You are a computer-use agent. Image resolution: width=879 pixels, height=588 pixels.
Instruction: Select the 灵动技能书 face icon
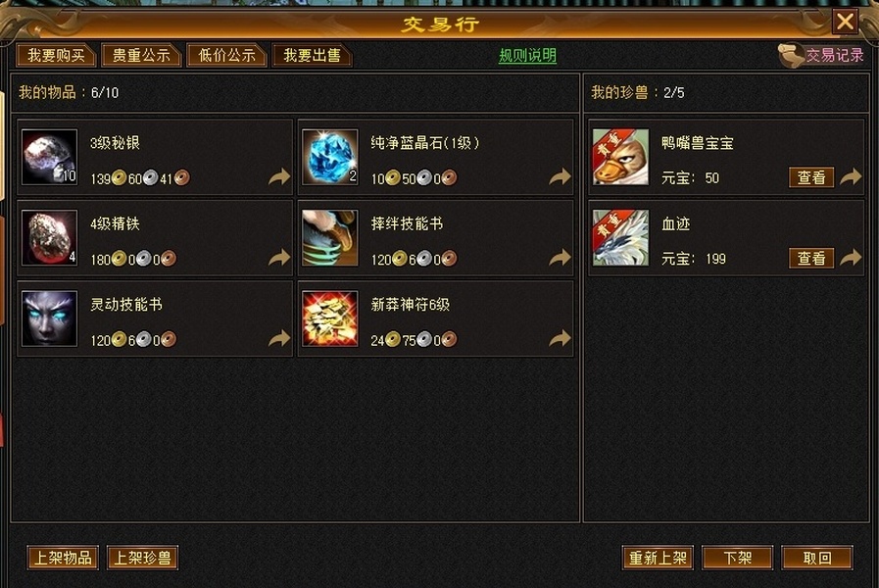click(x=49, y=318)
